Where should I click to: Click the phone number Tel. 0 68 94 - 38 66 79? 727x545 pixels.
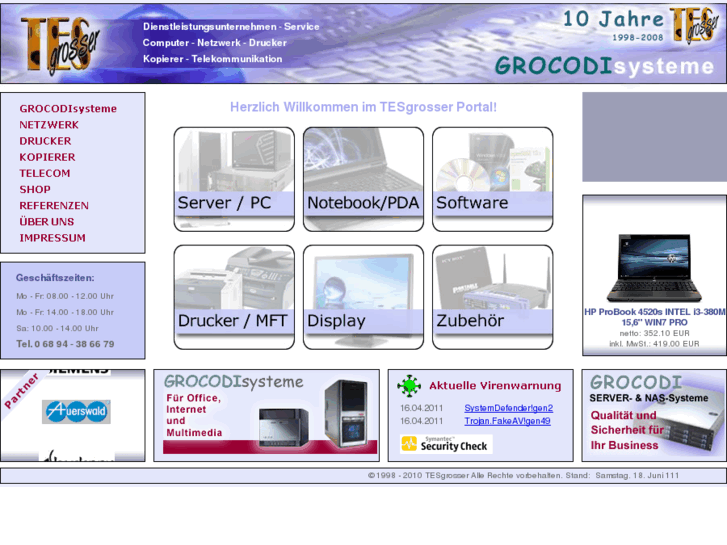tap(65, 344)
